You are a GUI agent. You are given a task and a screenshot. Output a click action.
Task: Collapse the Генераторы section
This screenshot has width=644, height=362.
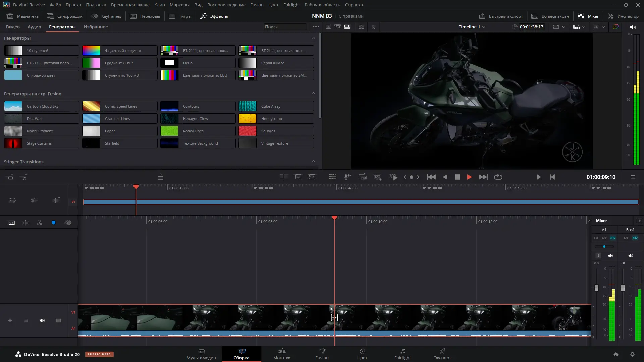point(313,38)
